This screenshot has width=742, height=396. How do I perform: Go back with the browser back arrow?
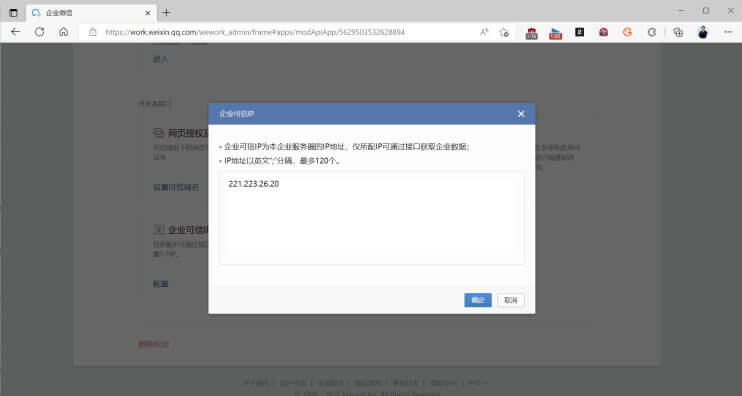pos(16,32)
